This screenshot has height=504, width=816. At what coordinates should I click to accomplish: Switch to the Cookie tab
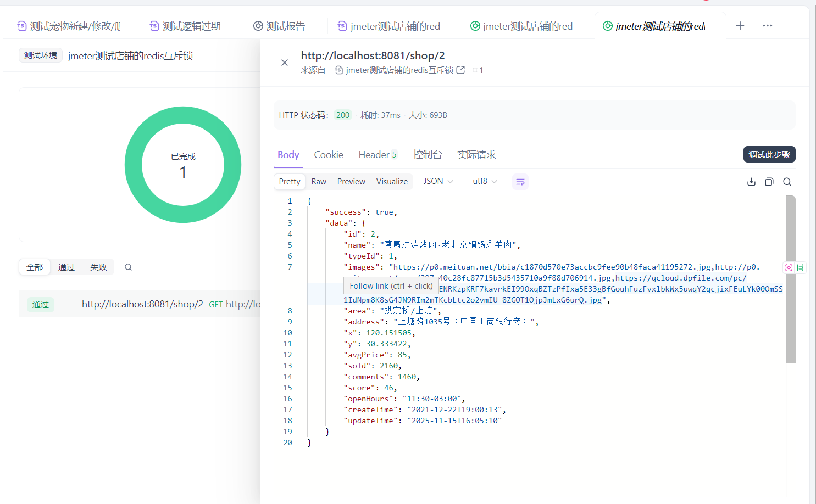(329, 155)
